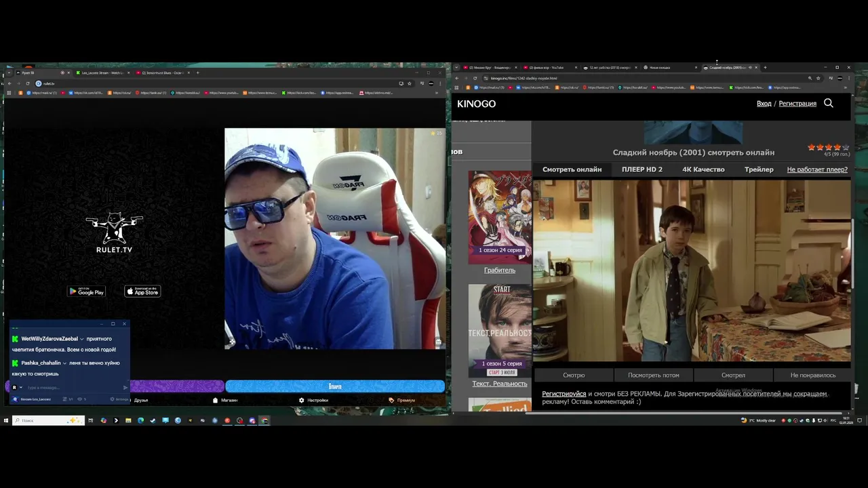Click the chat message input field
868x488 pixels.
[73, 388]
